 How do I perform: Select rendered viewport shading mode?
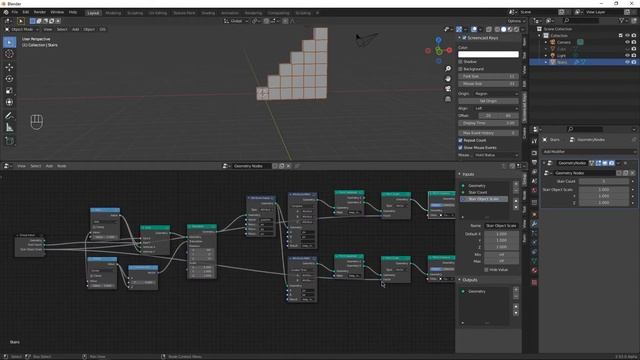click(516, 29)
